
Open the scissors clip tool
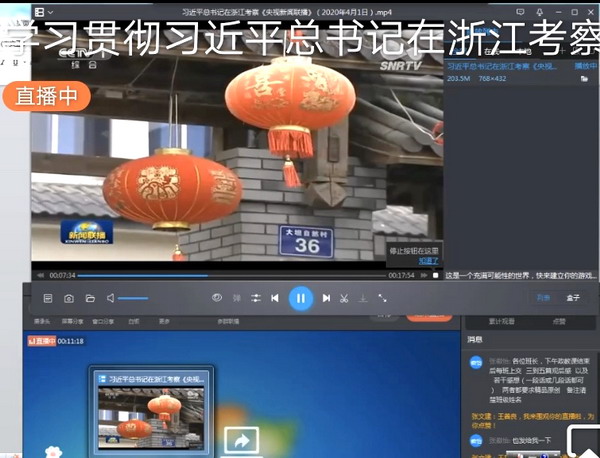[344, 298]
